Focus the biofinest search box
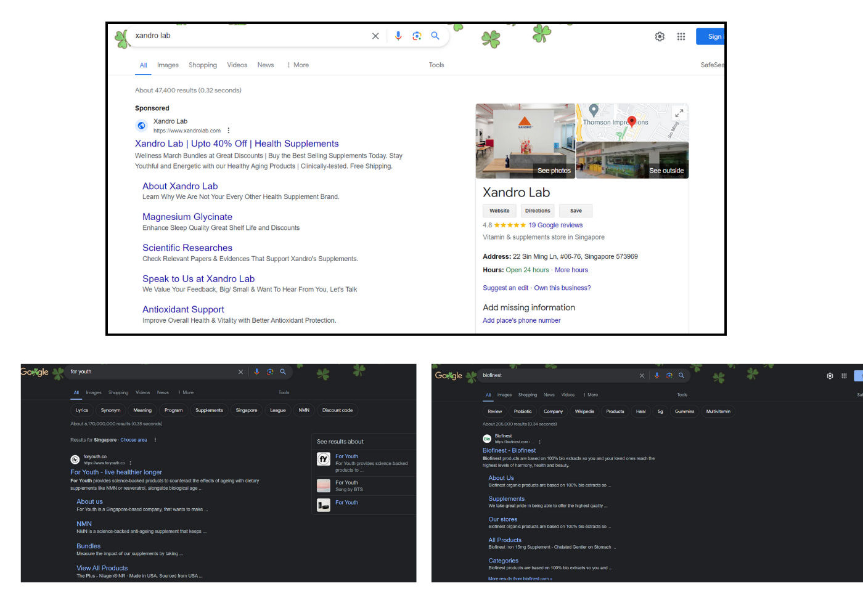 pyautogui.click(x=558, y=375)
